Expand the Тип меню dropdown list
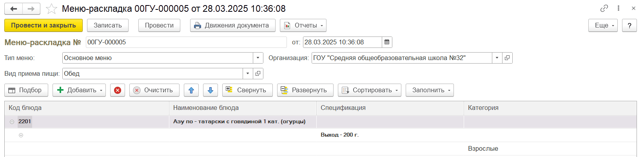 click(x=258, y=58)
